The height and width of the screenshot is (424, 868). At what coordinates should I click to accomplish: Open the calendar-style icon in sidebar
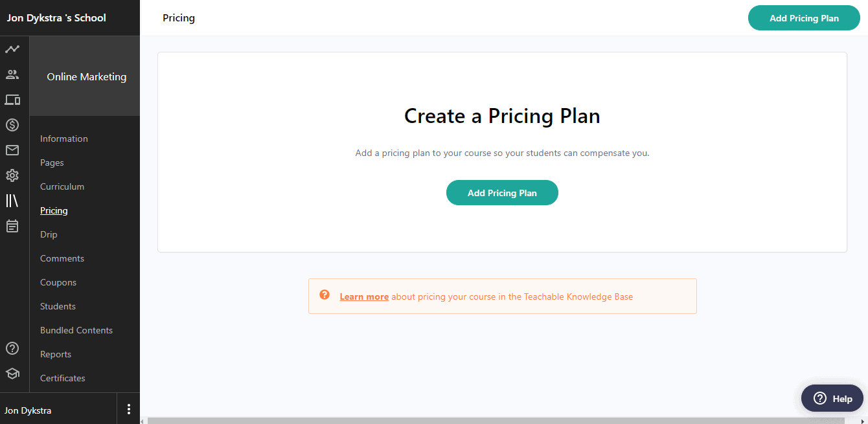click(x=12, y=226)
